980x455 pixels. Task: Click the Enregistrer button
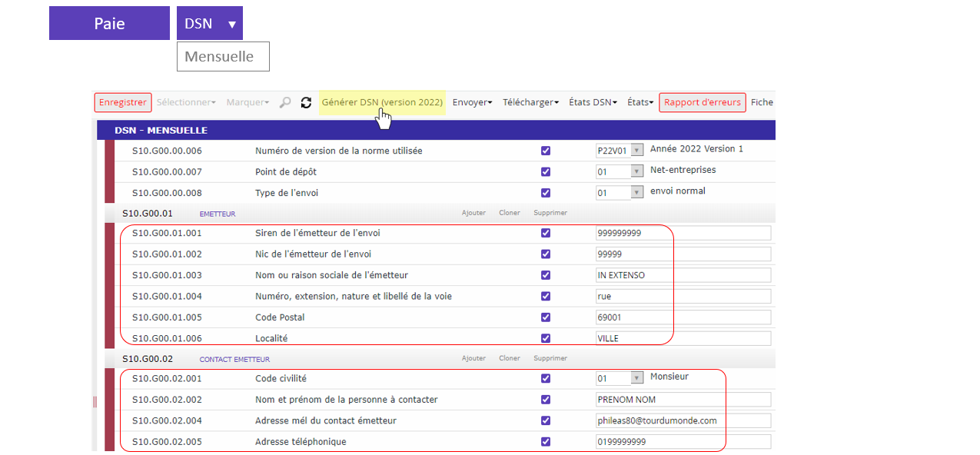(x=123, y=102)
